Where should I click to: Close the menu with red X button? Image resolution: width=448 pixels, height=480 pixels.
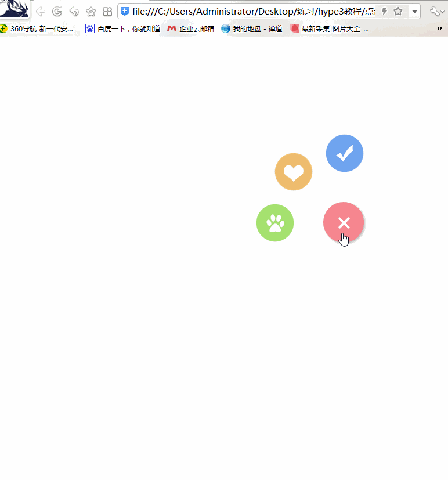click(344, 222)
